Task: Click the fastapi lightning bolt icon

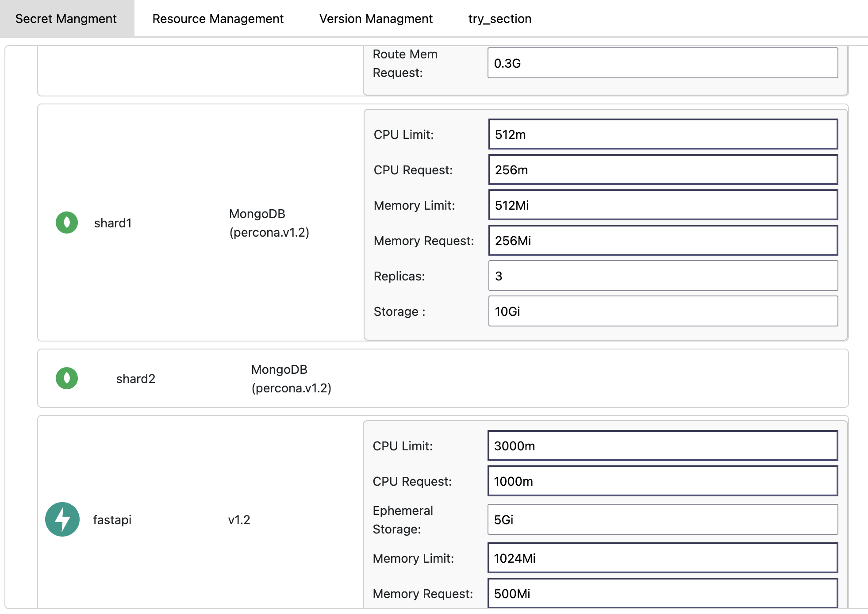Action: pos(62,519)
